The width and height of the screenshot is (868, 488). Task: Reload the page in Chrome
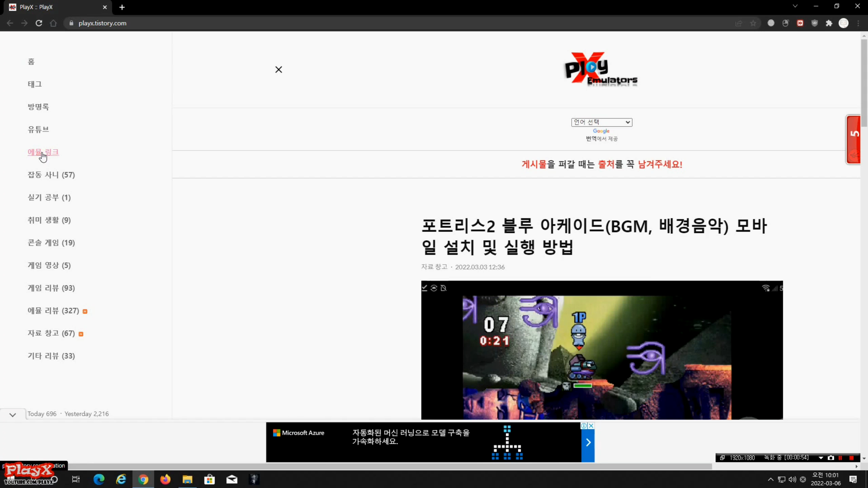tap(39, 23)
